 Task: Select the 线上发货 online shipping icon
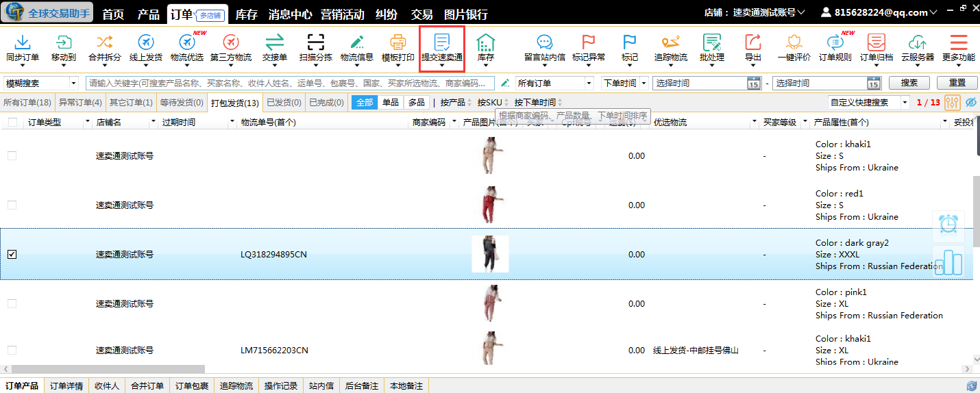point(146,42)
